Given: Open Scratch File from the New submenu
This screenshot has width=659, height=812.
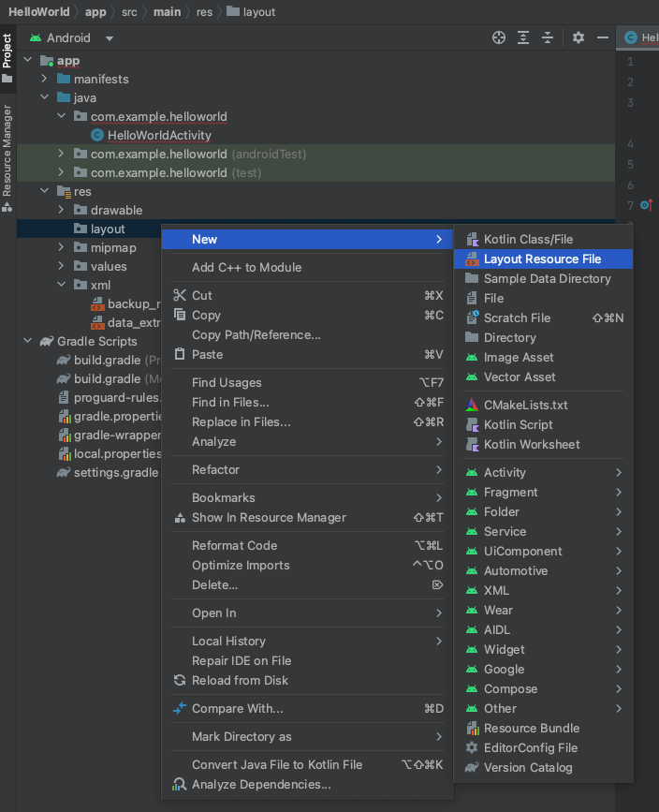Looking at the screenshot, I should tap(517, 317).
